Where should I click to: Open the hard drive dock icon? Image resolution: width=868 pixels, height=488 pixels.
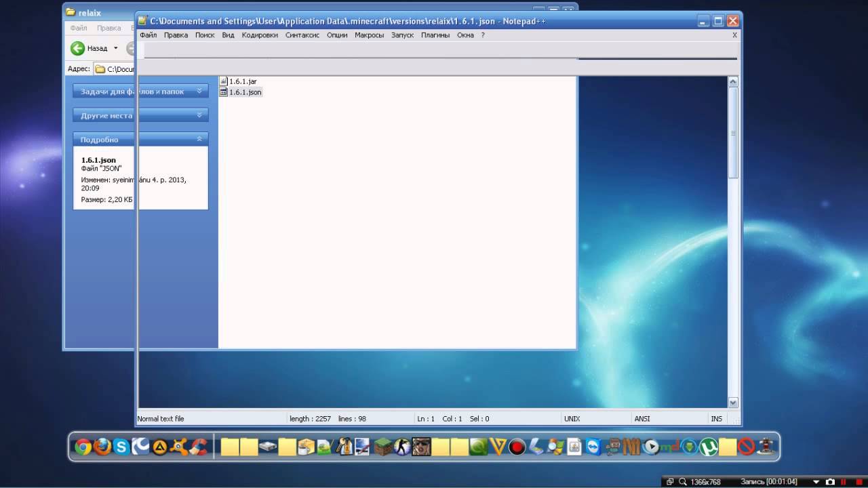[x=269, y=447]
